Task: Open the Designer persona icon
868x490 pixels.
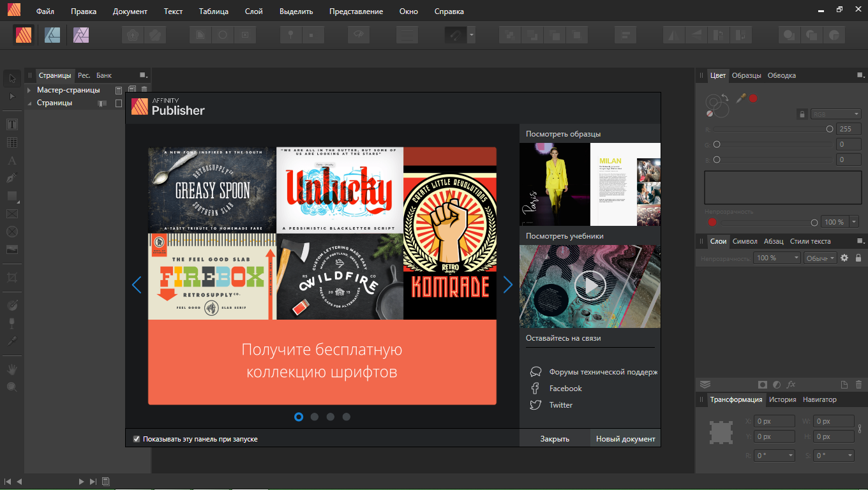Action: pyautogui.click(x=52, y=34)
